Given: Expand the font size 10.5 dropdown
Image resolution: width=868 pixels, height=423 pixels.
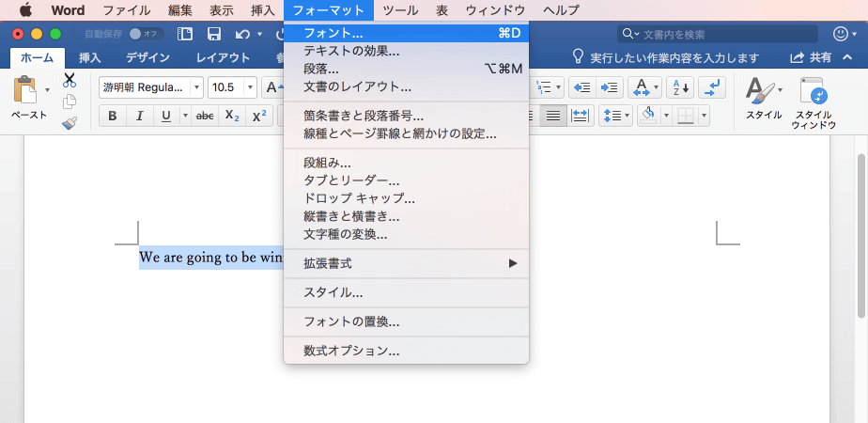Looking at the screenshot, I should 251,87.
